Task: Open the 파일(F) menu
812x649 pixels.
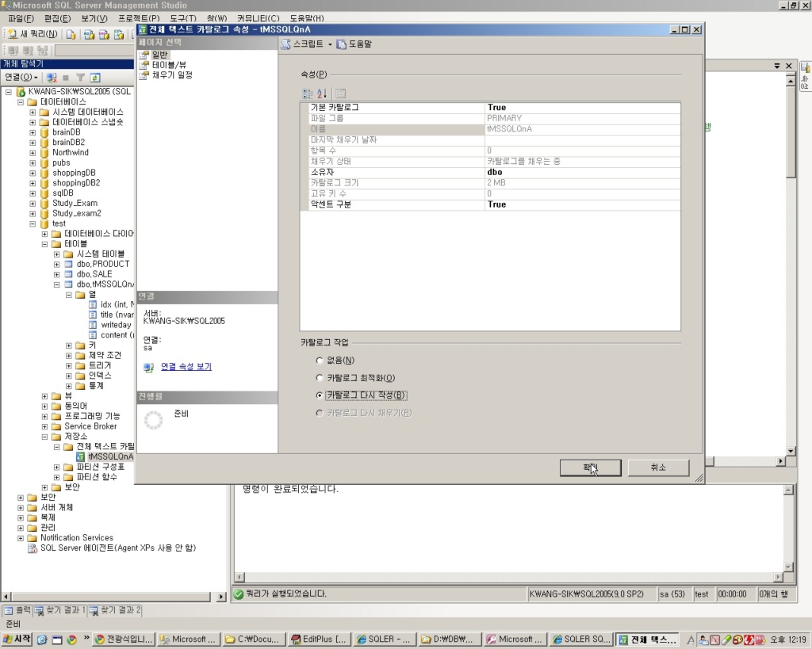Action: tap(21, 18)
